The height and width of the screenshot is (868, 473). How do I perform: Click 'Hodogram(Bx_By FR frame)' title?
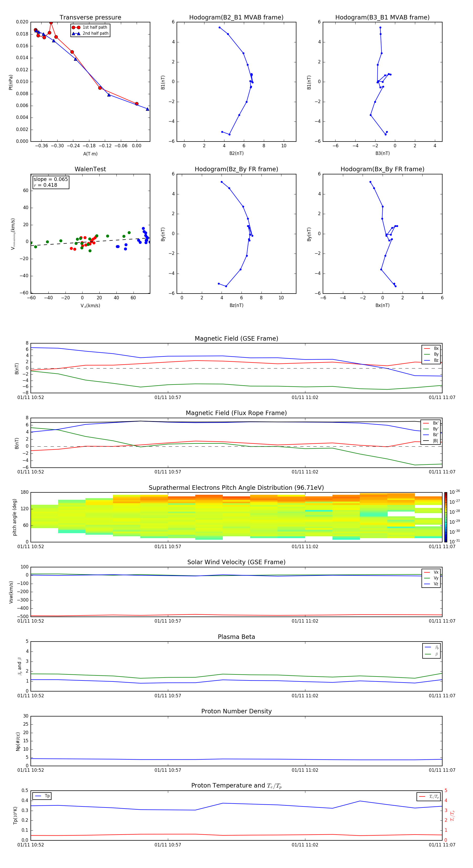point(382,169)
